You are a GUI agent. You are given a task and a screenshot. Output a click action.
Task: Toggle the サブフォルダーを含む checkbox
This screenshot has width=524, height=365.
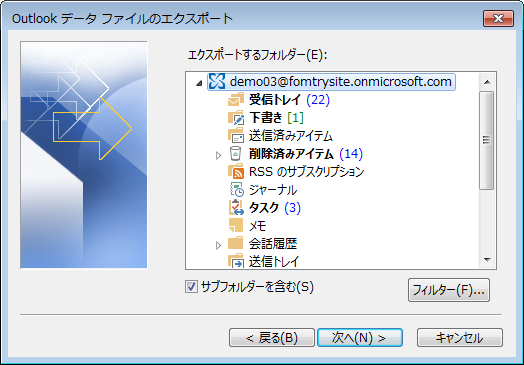tap(191, 287)
